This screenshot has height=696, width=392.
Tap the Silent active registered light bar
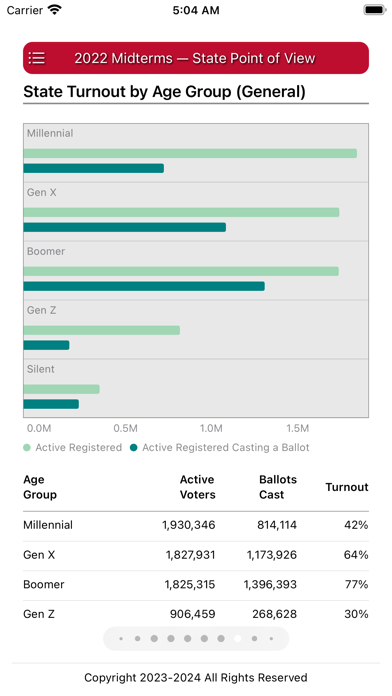(61, 389)
